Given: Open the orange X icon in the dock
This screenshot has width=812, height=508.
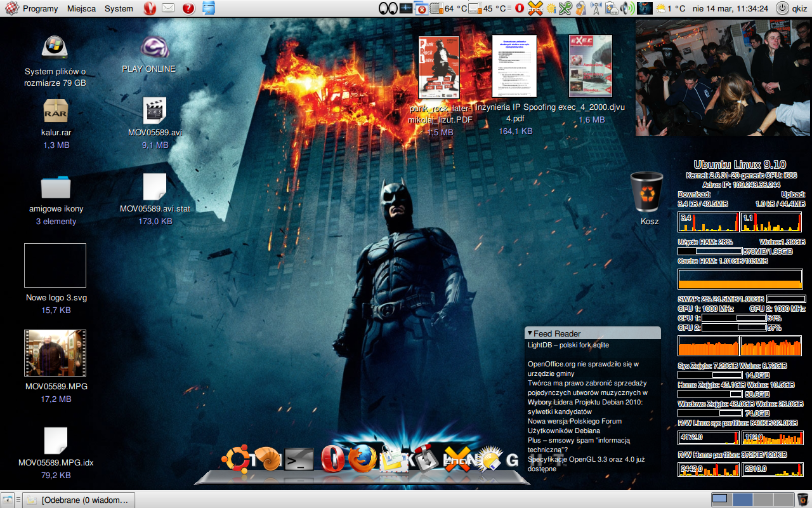Looking at the screenshot, I should [457, 458].
